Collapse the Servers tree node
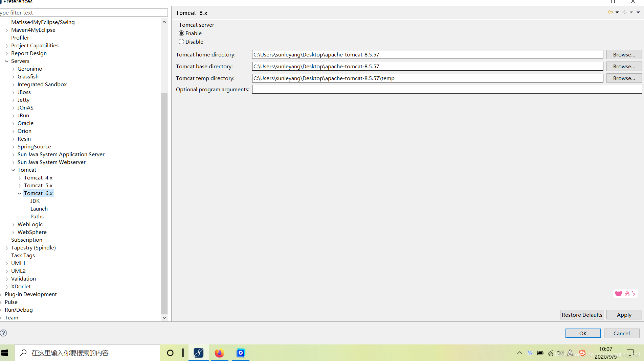Viewport: 644px width, 361px height. [7, 61]
